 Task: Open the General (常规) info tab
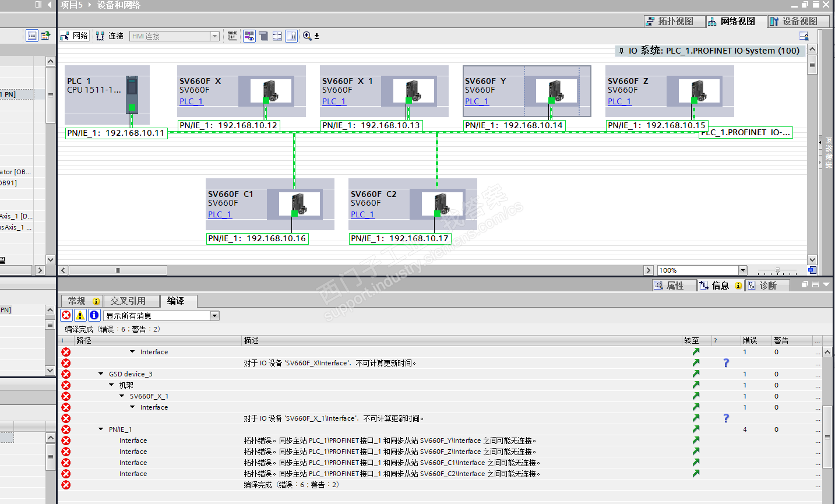click(82, 301)
